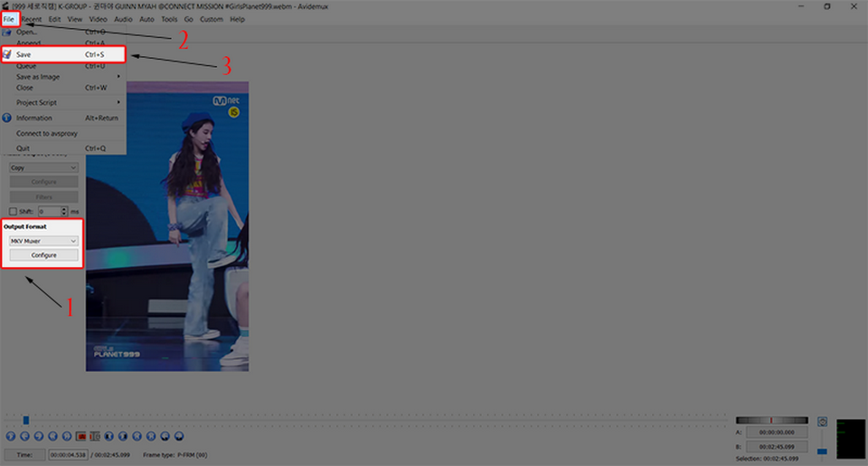Click the volume slider handle
This screenshot has height=466, width=868.
tap(823, 452)
